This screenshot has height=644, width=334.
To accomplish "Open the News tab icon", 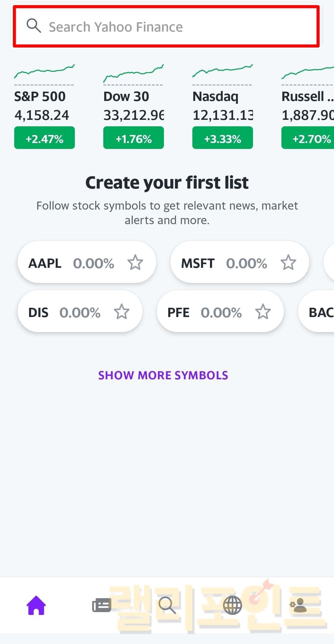I will click(x=101, y=605).
